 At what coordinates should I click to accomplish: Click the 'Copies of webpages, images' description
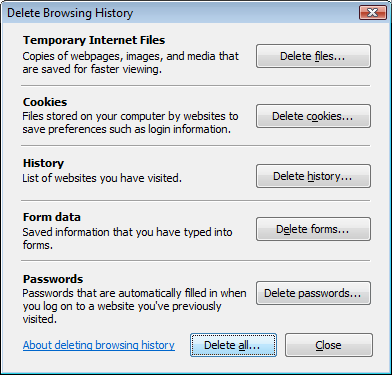coord(131,63)
